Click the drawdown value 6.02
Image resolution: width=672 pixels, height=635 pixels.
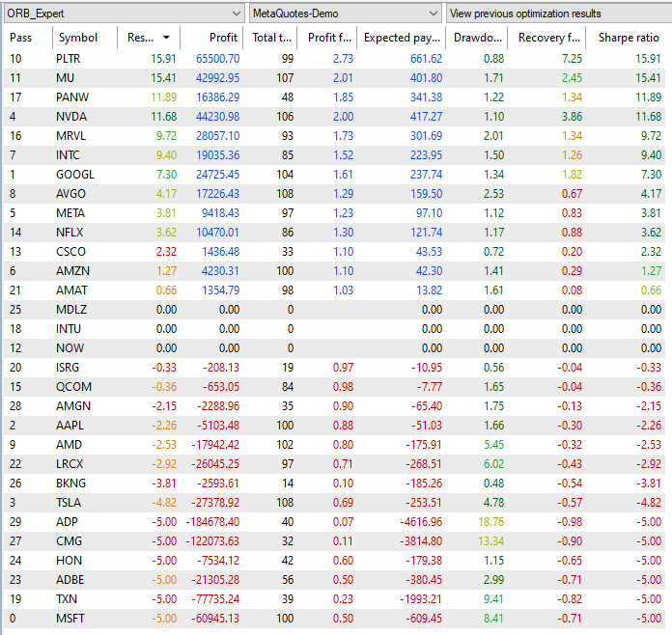pos(494,463)
